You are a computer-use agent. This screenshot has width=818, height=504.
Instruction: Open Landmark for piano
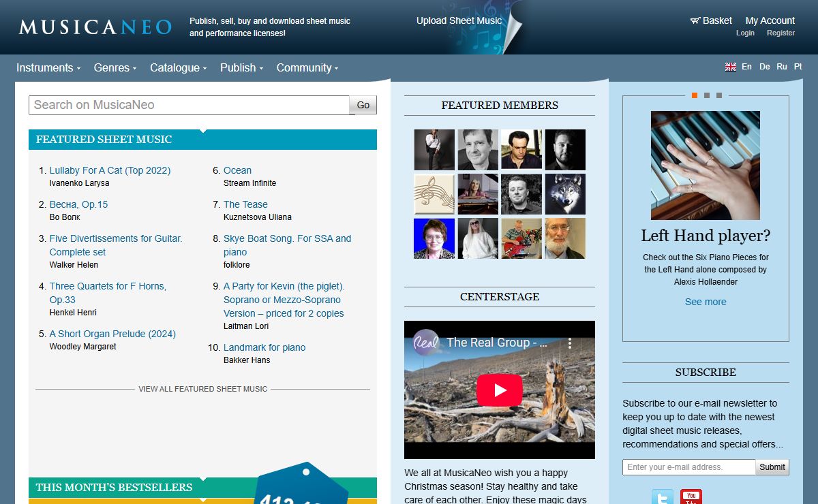(x=264, y=347)
